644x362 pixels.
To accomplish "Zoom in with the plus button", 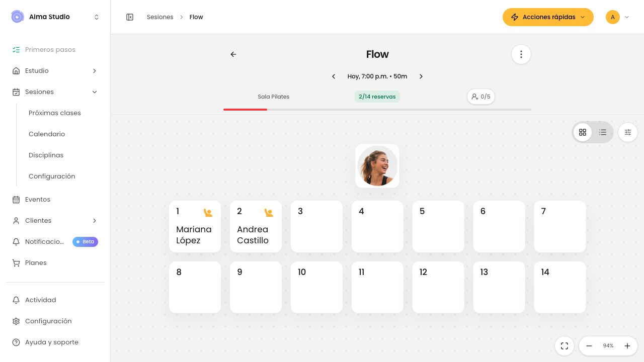I will 627,346.
